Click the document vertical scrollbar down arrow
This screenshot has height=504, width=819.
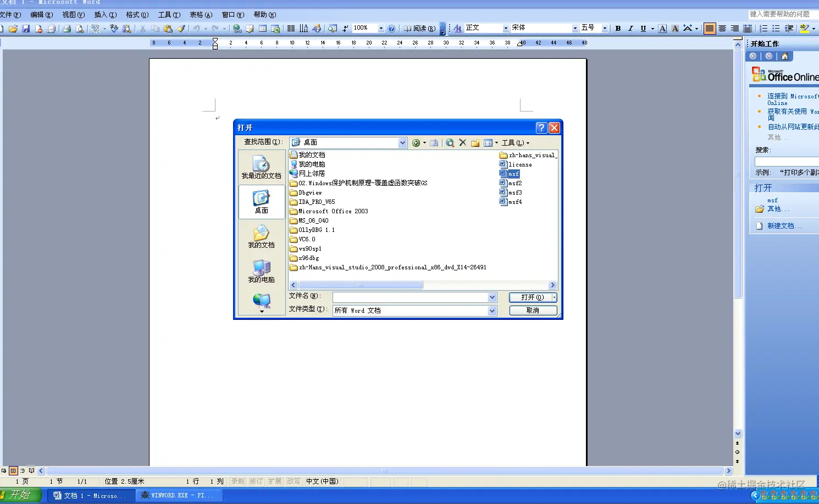[x=738, y=433]
